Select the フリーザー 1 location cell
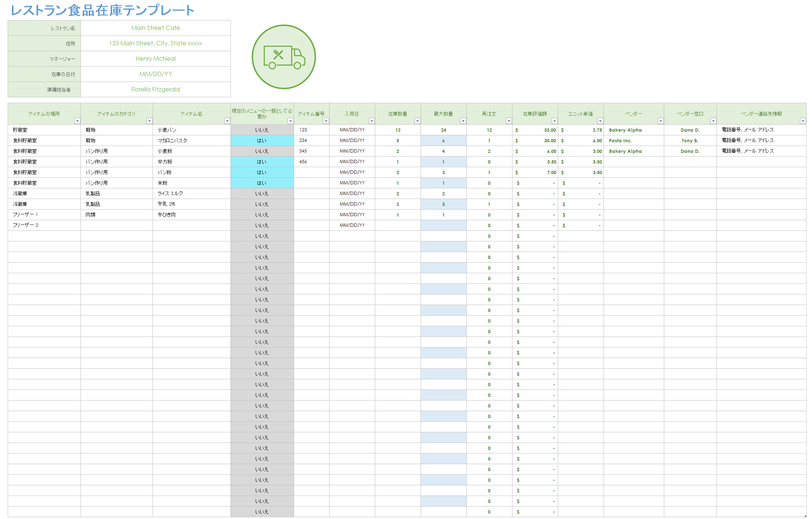 [x=44, y=215]
